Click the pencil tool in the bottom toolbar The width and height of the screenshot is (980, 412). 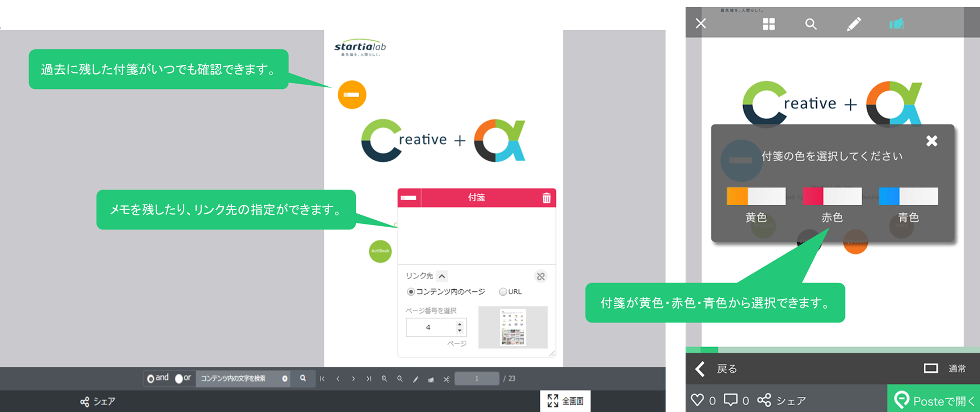click(415, 379)
